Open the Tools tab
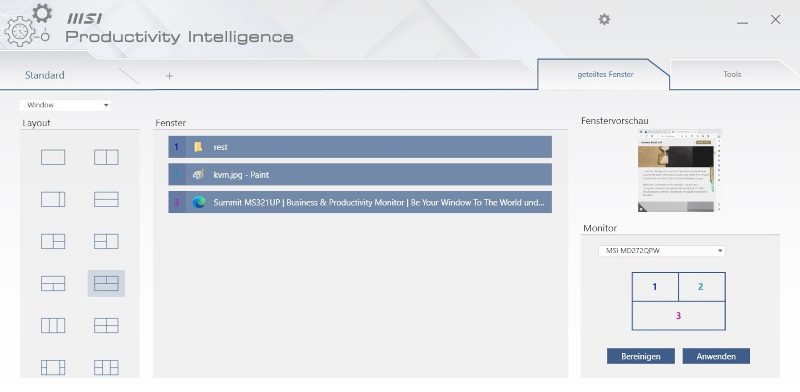The width and height of the screenshot is (800, 392). tap(732, 75)
